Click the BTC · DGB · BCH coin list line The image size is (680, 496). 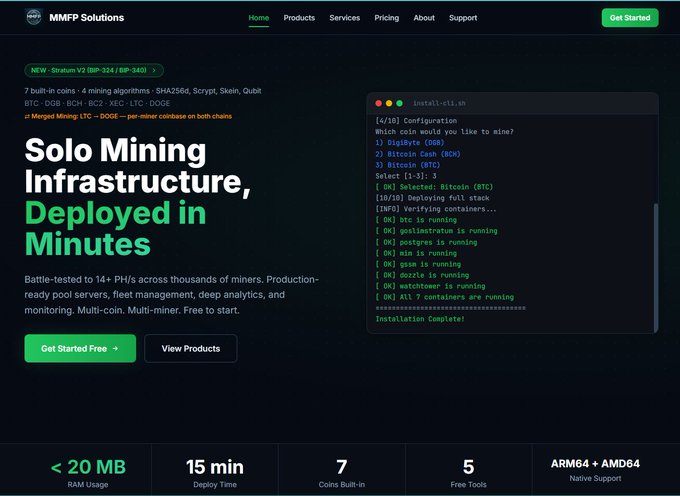(x=97, y=103)
